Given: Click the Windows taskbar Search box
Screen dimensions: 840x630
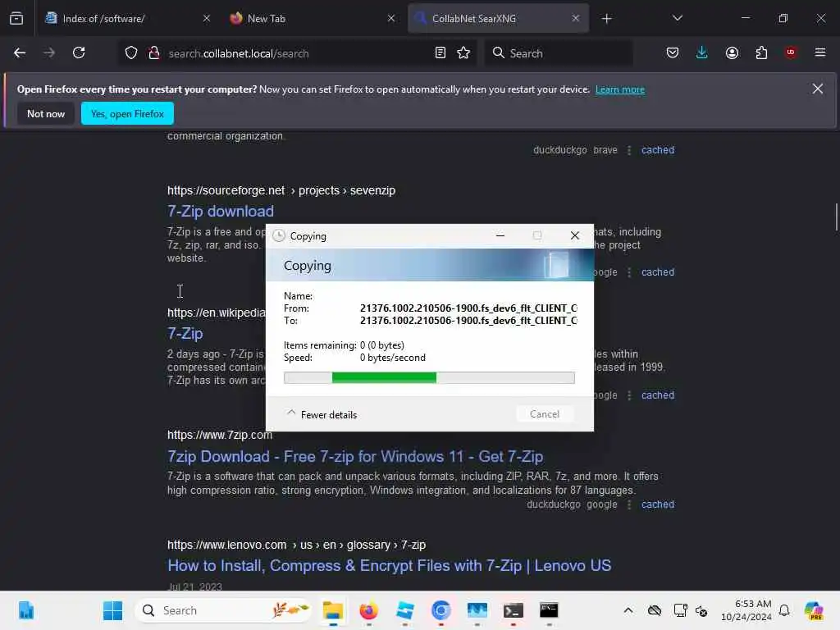Looking at the screenshot, I should click(224, 610).
